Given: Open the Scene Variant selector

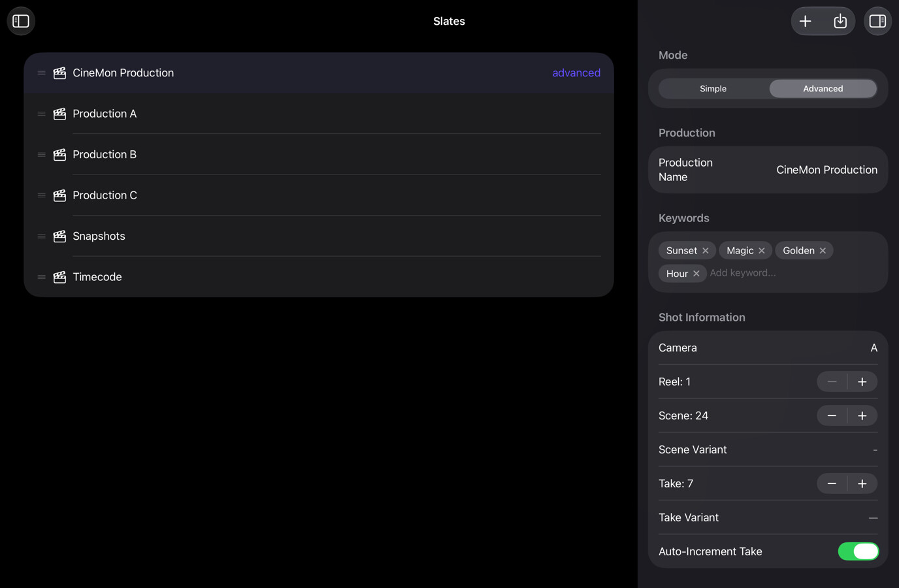Looking at the screenshot, I should click(x=875, y=449).
